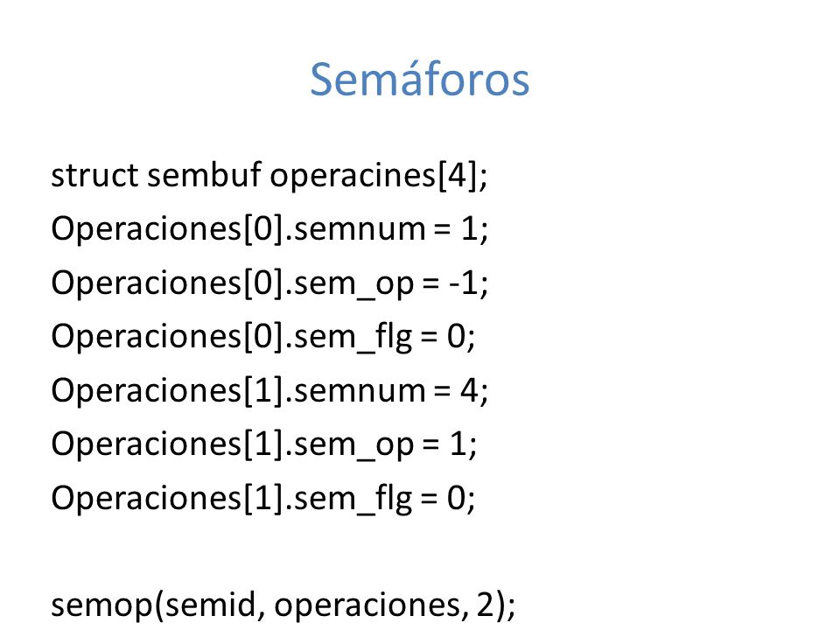Click the Operaciones[0].semnum = 1 line
The width and height of the screenshot is (840, 630).
pyautogui.click(x=269, y=228)
